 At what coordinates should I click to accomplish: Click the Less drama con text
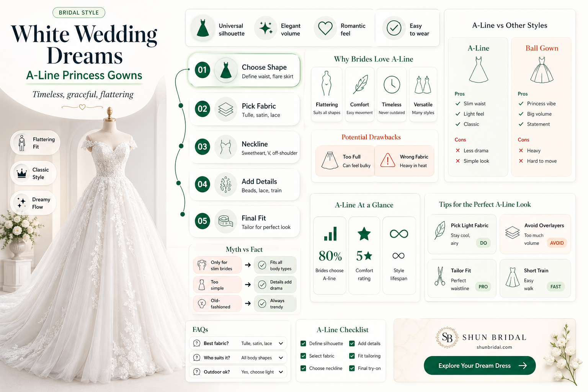476,150
